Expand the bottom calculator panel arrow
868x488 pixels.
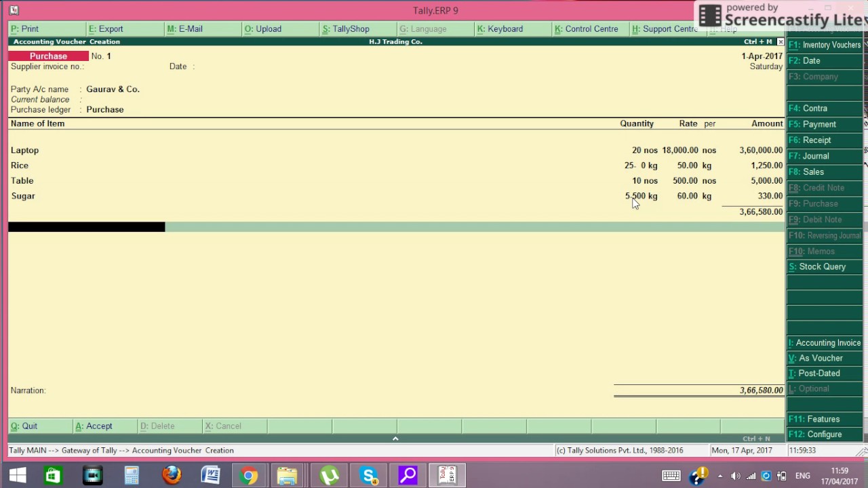[395, 439]
